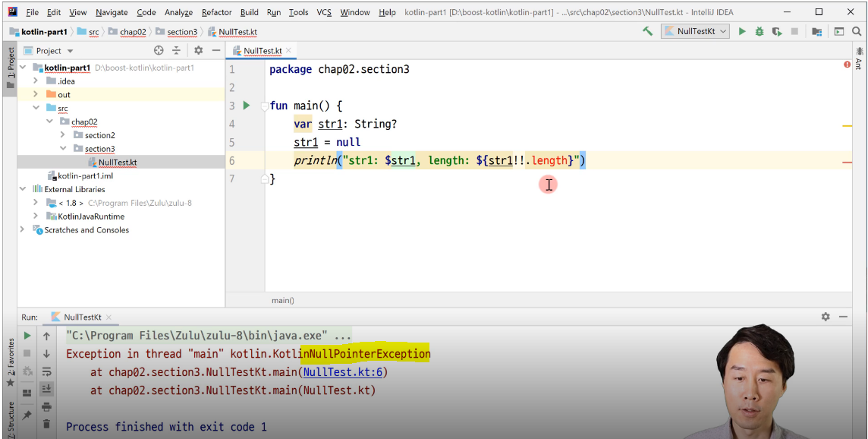This screenshot has height=439, width=868.
Task: Close the NullTest.kt editor tab
Action: (x=288, y=50)
